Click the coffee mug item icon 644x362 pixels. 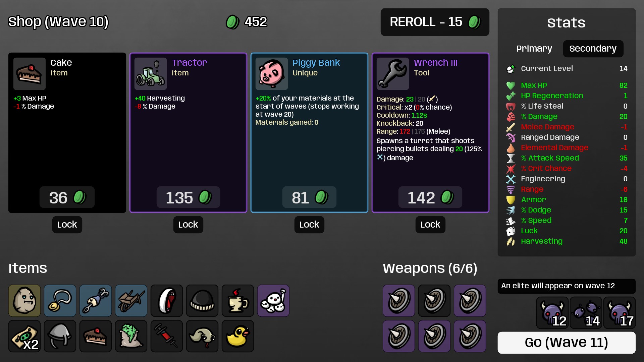coord(238,301)
